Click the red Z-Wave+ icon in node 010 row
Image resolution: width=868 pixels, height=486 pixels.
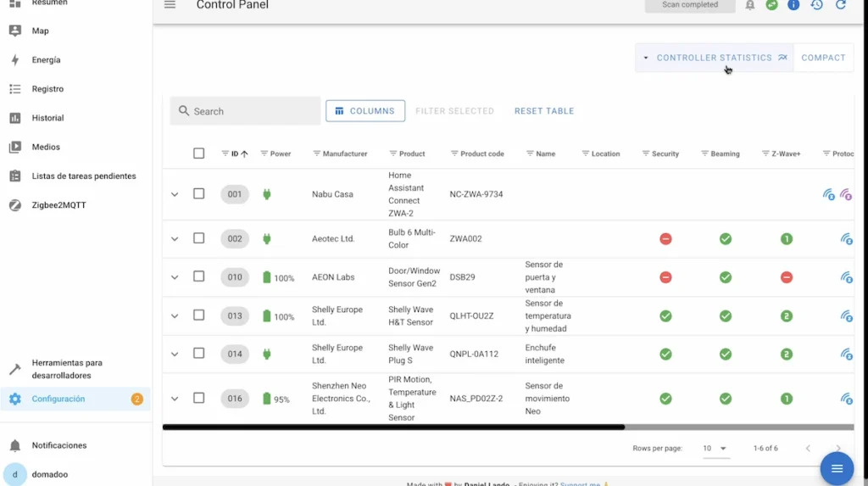click(786, 277)
